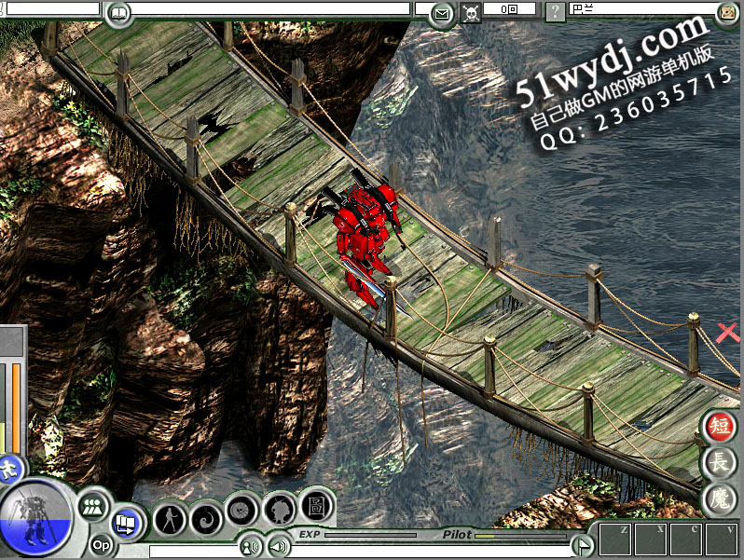The width and height of the screenshot is (744, 560).
Task: Select the Z hotkey slot
Action: (615, 540)
